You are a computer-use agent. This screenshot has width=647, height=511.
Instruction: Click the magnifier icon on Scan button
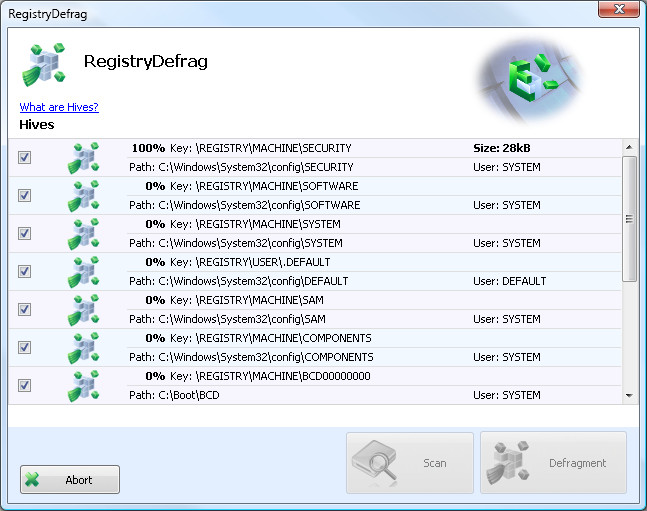click(375, 462)
